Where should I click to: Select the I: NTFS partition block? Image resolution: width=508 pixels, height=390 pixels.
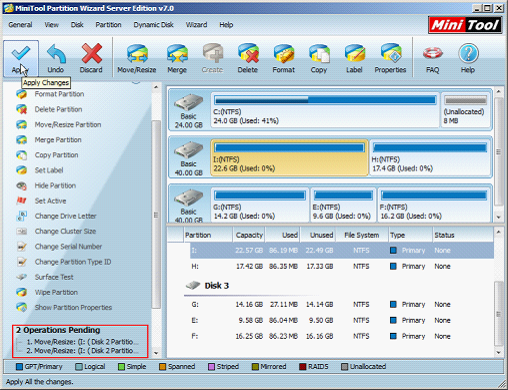click(x=289, y=158)
